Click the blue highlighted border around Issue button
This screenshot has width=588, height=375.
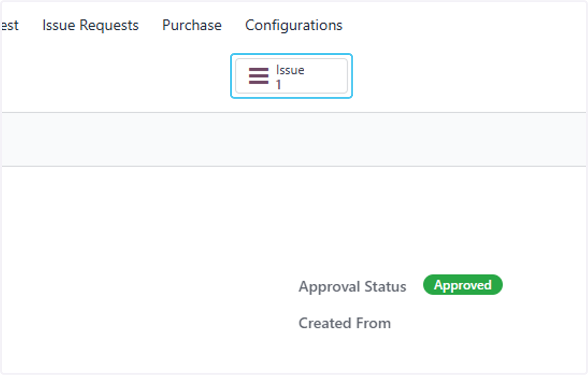[292, 55]
